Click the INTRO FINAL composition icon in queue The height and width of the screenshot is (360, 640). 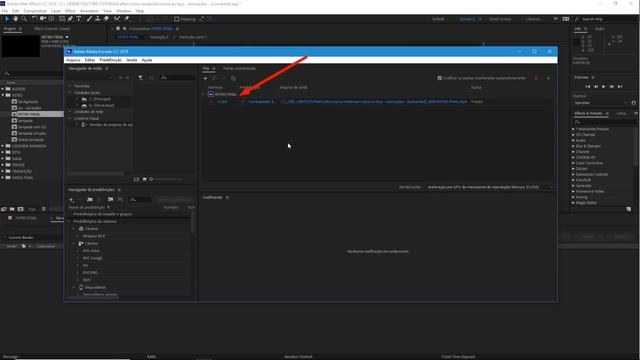211,94
